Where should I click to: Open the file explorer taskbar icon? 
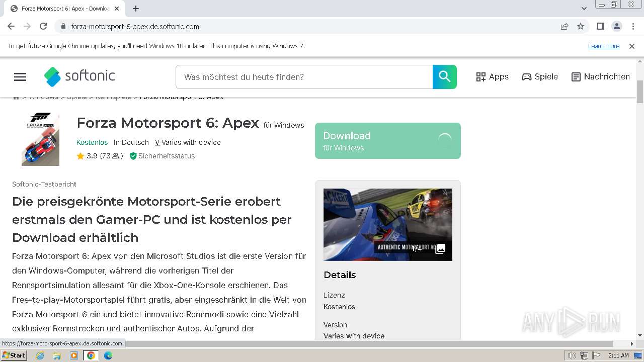(57, 355)
